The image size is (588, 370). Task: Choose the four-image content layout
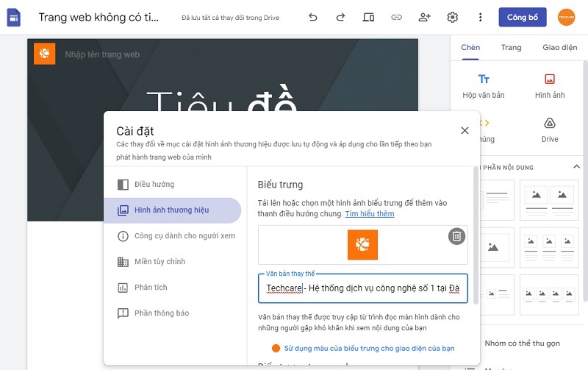point(549,295)
